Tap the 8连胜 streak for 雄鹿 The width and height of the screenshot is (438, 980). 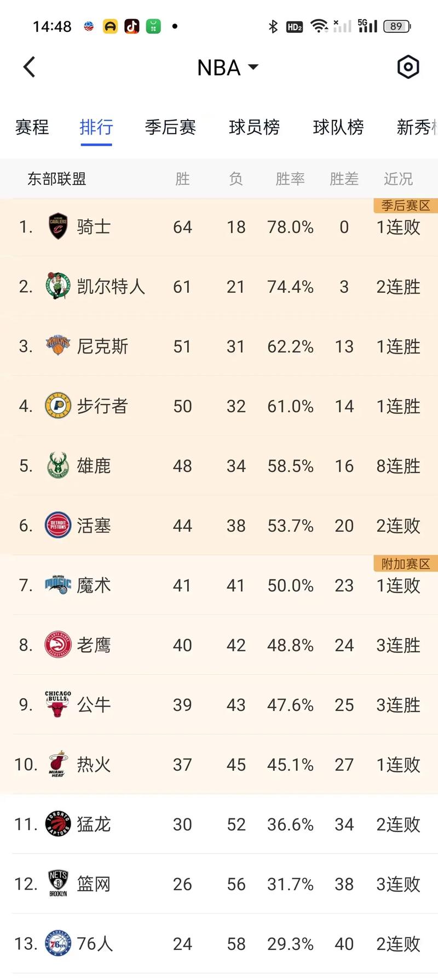pos(397,466)
